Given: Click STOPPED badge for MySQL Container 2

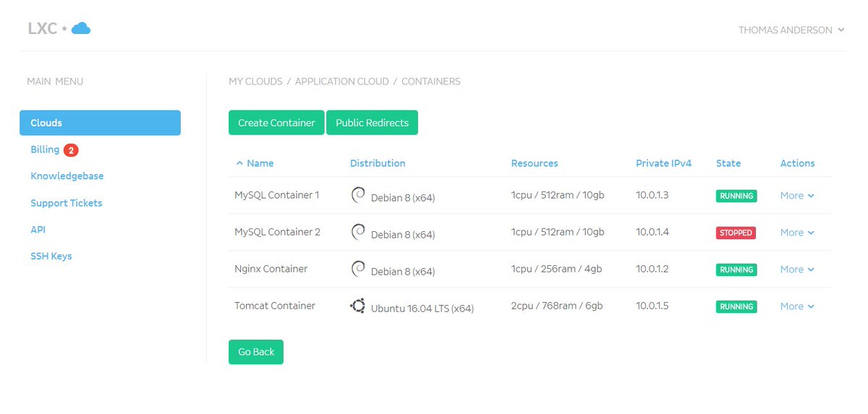Looking at the screenshot, I should (x=736, y=233).
